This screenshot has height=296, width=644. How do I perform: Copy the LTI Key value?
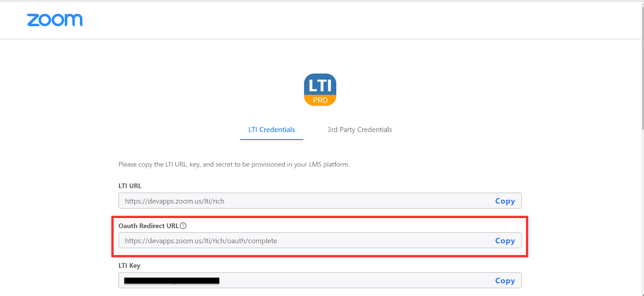pos(505,281)
